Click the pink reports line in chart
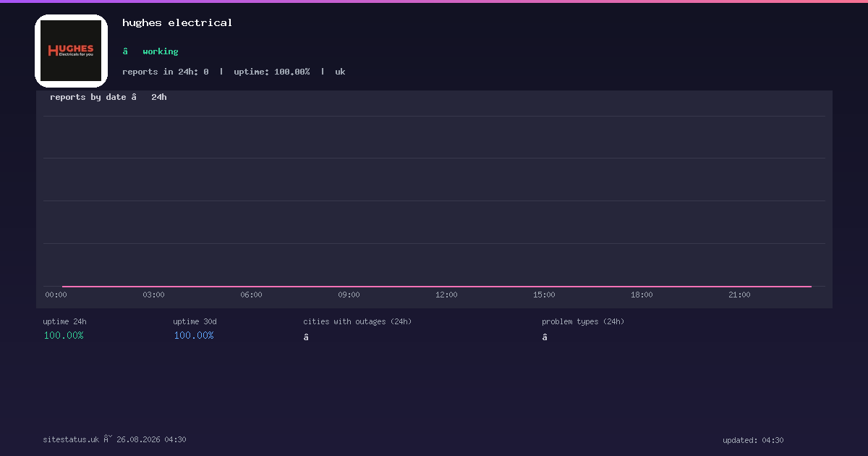This screenshot has height=456, width=868. coord(437,287)
